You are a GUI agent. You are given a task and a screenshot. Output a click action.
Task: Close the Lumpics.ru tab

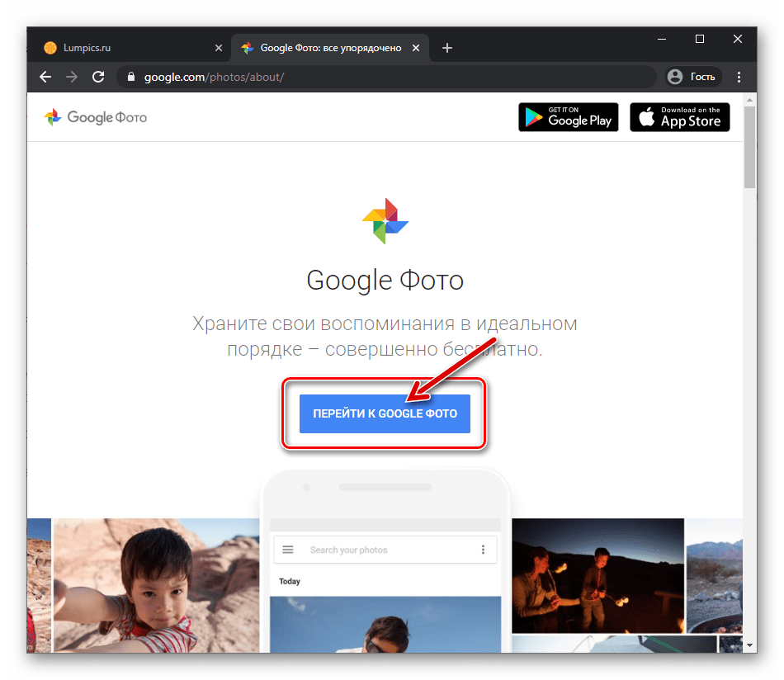point(219,48)
